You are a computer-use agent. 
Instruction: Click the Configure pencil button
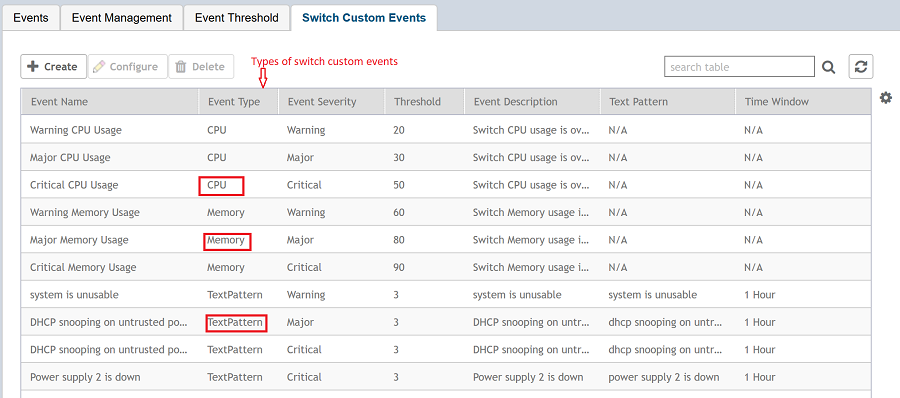click(127, 67)
